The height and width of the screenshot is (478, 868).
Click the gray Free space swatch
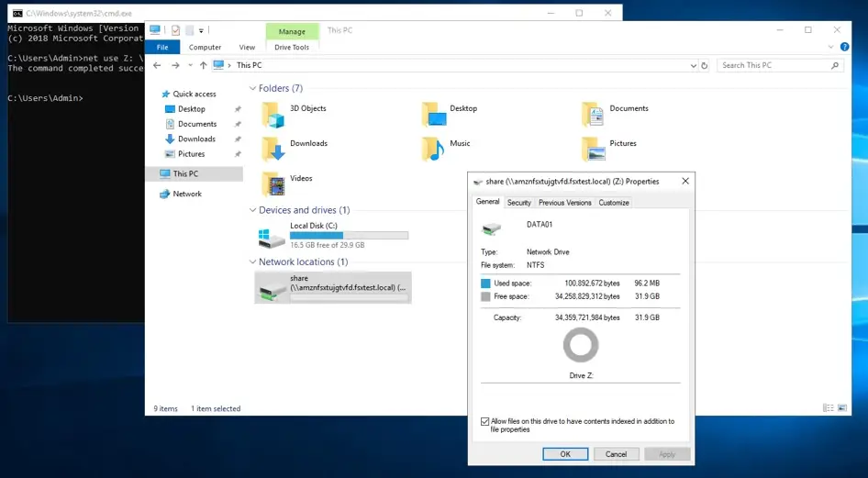[x=485, y=296]
